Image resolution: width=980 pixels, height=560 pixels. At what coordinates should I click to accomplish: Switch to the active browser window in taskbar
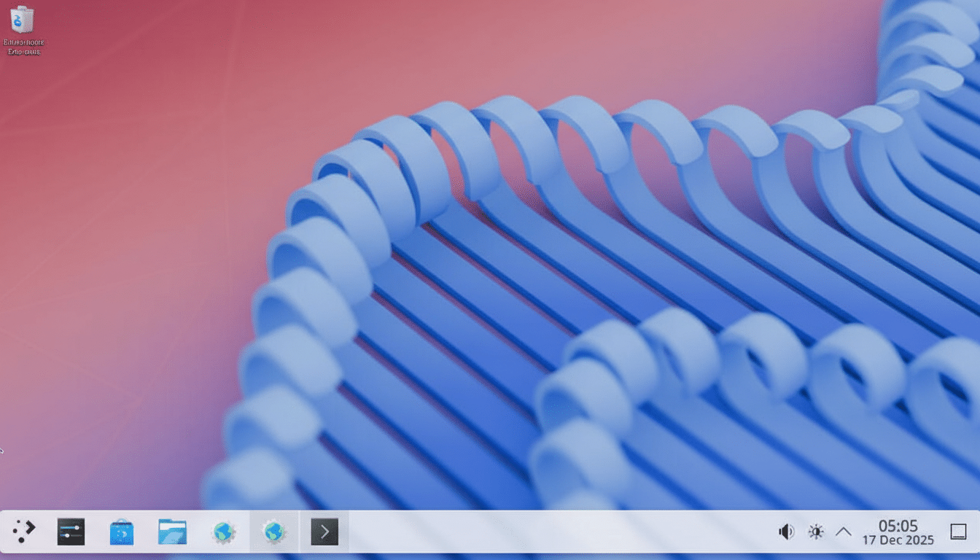273,532
